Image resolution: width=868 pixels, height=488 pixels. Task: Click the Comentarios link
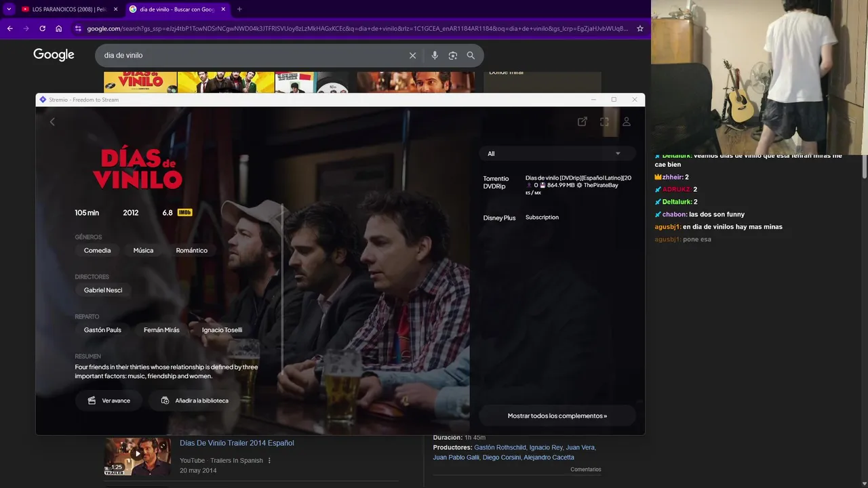[x=586, y=470]
